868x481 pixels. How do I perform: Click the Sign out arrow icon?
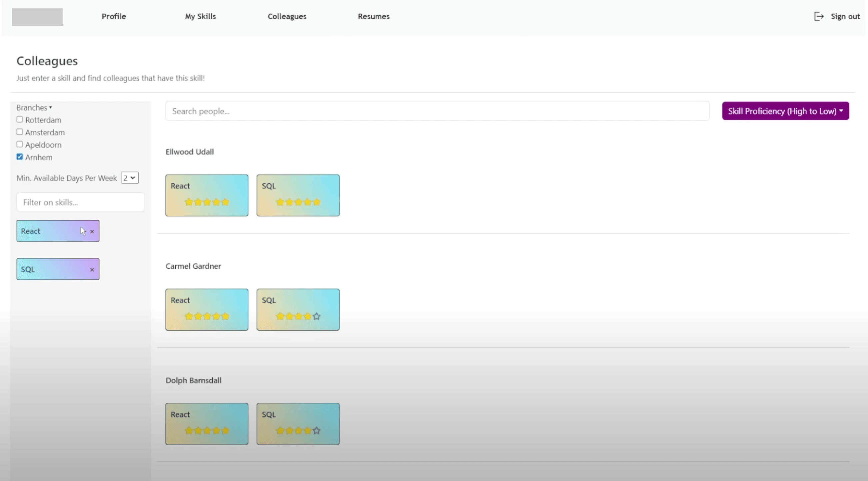pos(819,16)
